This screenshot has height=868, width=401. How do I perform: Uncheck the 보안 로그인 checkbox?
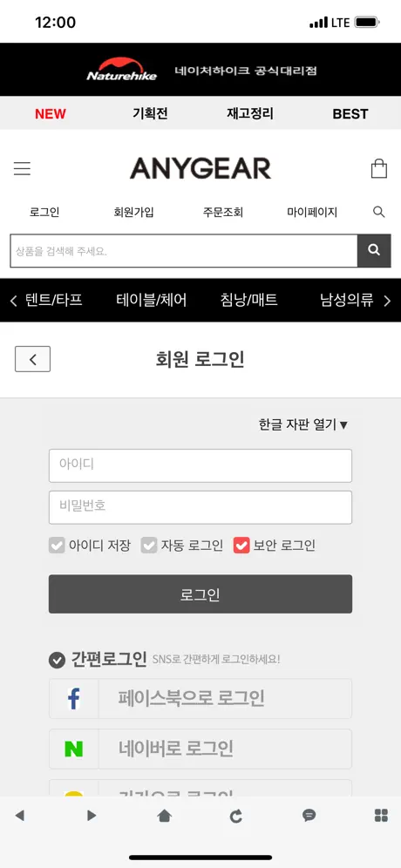click(x=241, y=546)
